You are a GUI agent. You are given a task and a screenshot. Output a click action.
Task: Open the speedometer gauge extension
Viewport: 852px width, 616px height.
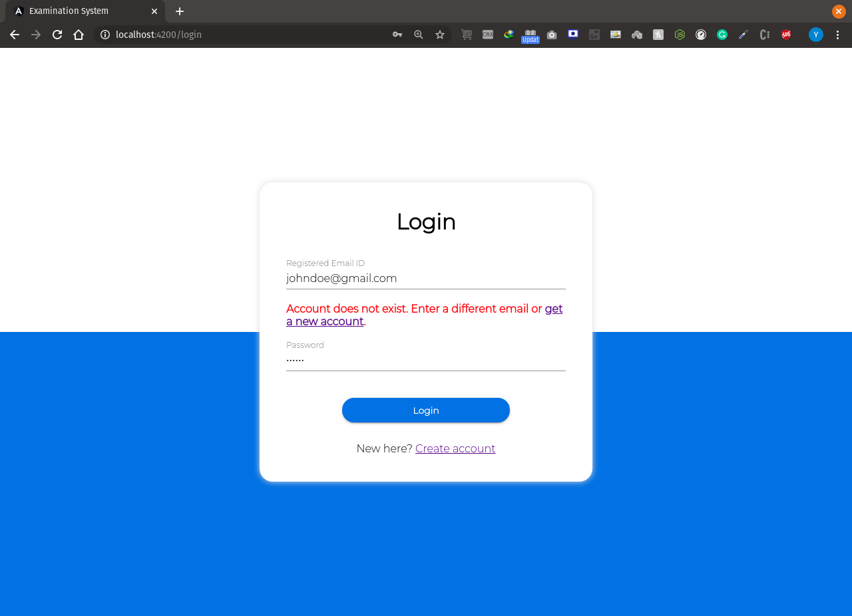click(x=701, y=35)
